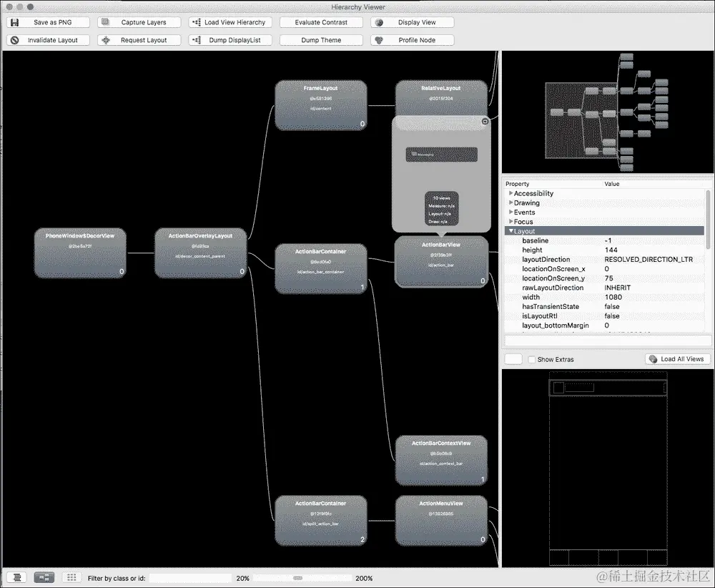
Task: Click the 'height' property row
Action: coord(604,250)
